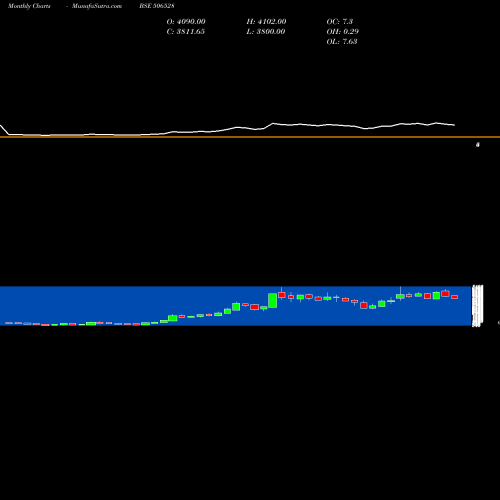500x500 pixels.
Task: Click the high value 'H: 4102.00'
Action: [x=266, y=22]
